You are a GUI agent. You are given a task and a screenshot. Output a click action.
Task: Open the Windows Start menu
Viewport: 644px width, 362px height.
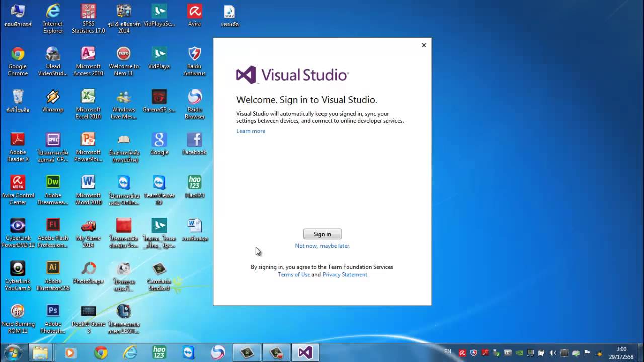click(13, 352)
